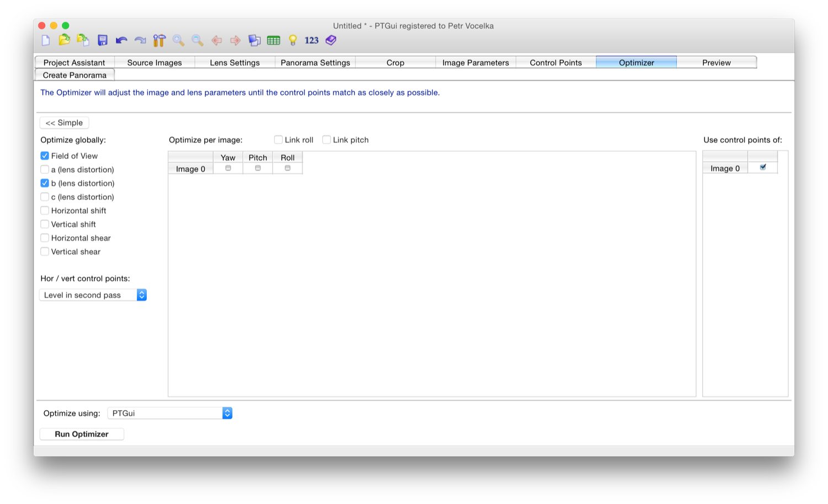
Task: Save the project with the floppy disk icon
Action: click(x=103, y=40)
